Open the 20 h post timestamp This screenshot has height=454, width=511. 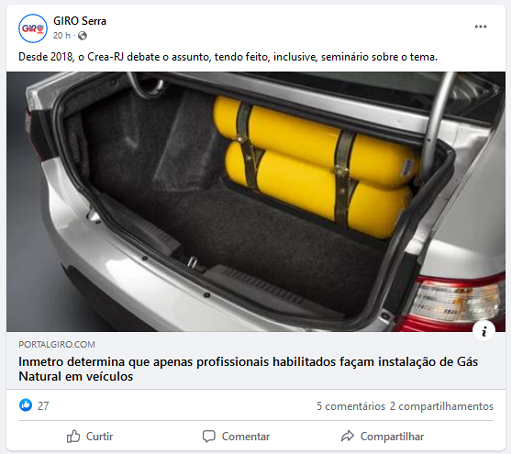(62, 35)
